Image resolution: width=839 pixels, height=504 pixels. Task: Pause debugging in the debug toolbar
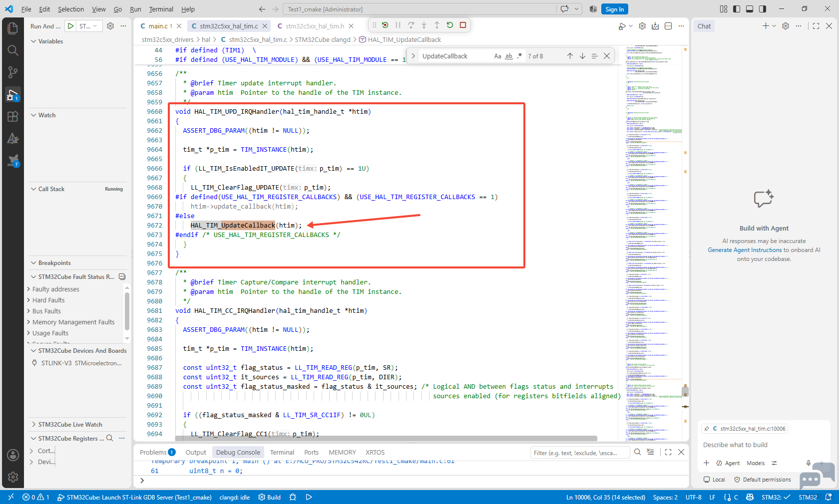pyautogui.click(x=398, y=25)
